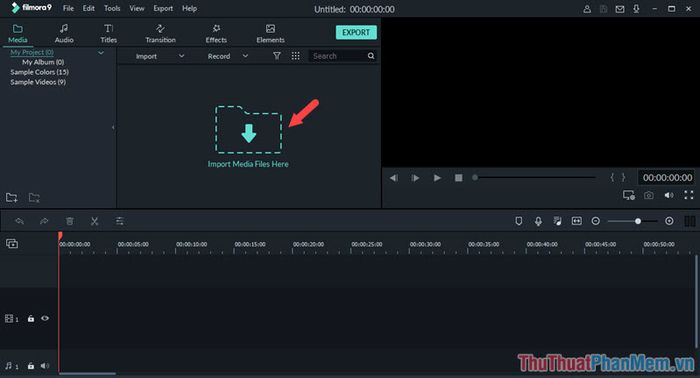This screenshot has height=378, width=700.
Task: Zoom in the timeline plus icon
Action: pyautogui.click(x=669, y=221)
